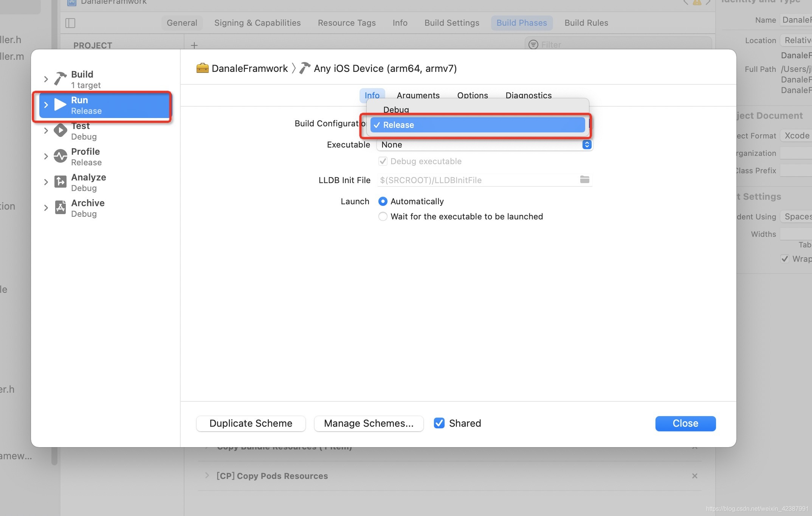Image resolution: width=812 pixels, height=516 pixels.
Task: Click the Test diamond icon
Action: point(60,130)
